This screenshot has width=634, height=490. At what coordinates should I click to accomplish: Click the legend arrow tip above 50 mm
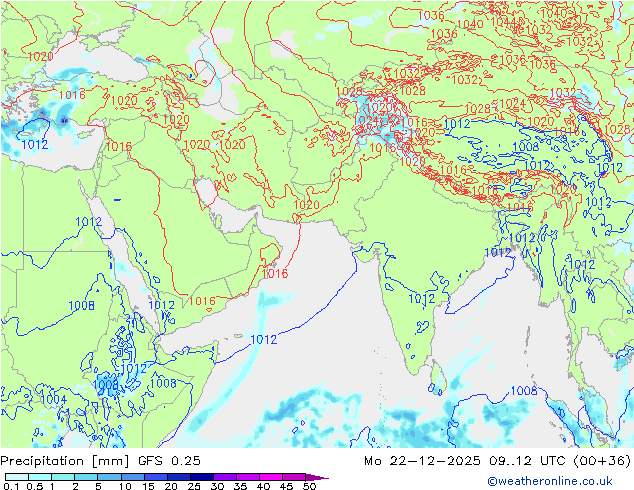tap(317, 477)
